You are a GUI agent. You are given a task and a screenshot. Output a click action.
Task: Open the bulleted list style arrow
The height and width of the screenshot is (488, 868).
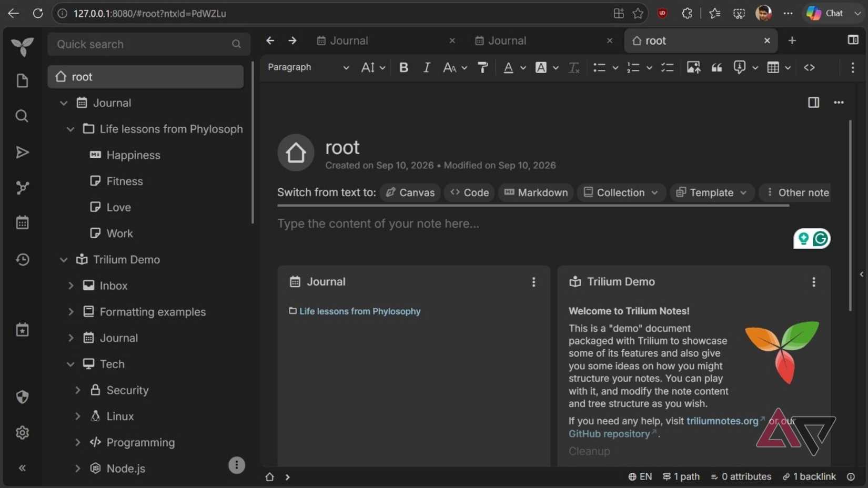[615, 67]
